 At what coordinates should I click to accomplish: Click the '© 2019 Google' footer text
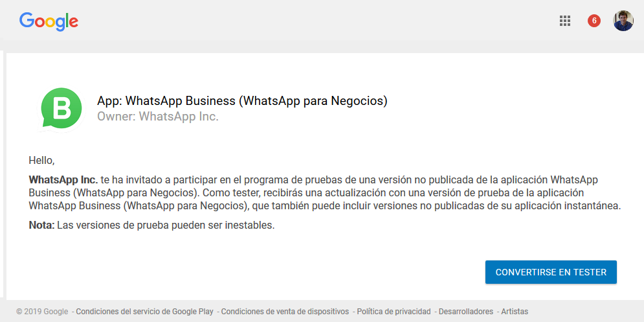click(42, 311)
